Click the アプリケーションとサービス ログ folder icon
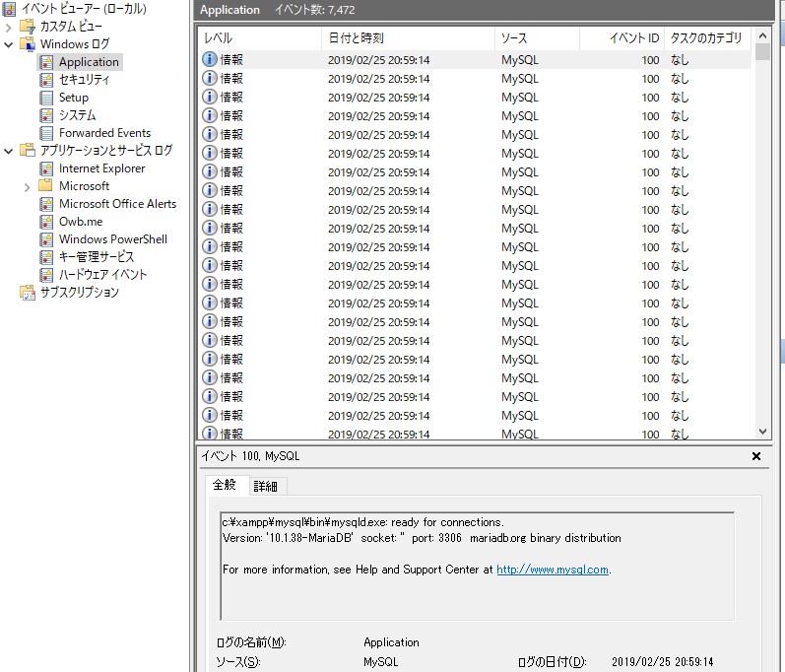Image resolution: width=785 pixels, height=672 pixels. pos(27,150)
